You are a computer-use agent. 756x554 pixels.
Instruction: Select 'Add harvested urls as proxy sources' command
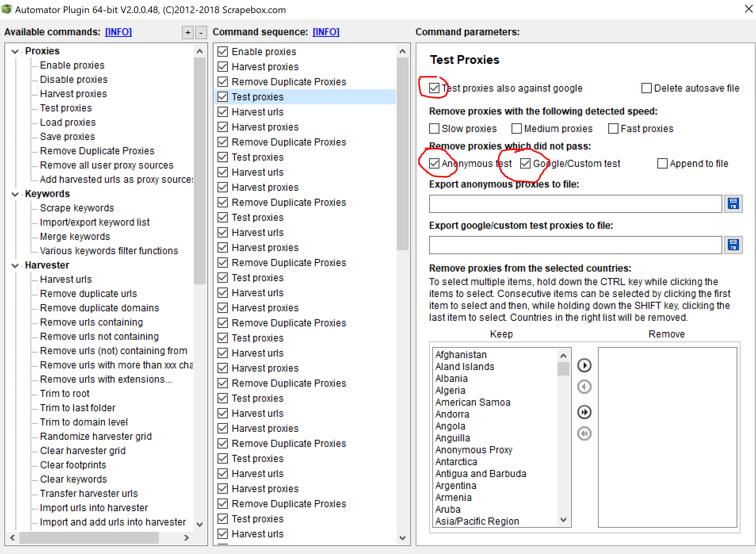click(x=116, y=179)
